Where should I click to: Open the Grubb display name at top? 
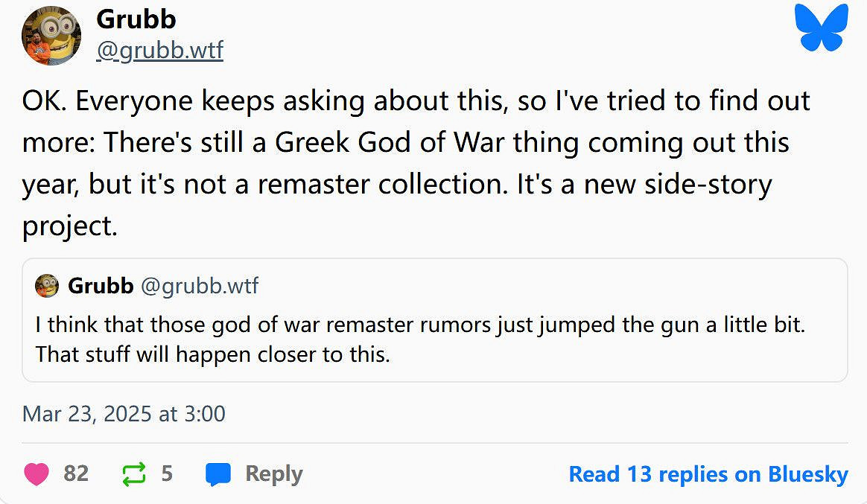[136, 19]
